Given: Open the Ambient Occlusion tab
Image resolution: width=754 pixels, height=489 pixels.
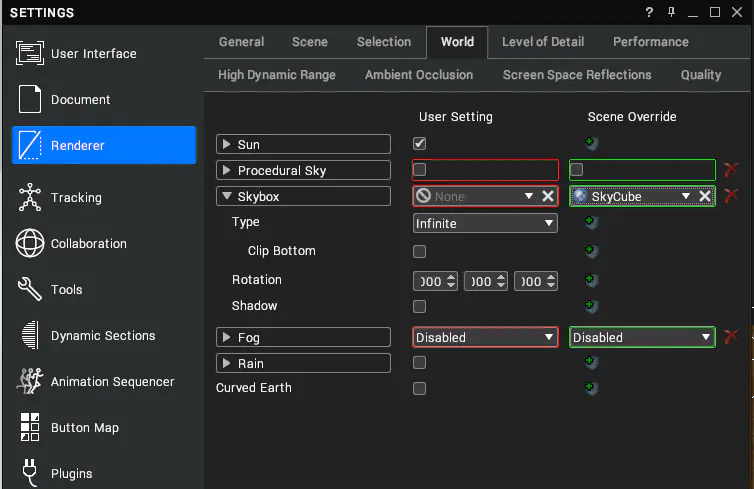Looking at the screenshot, I should 419,75.
